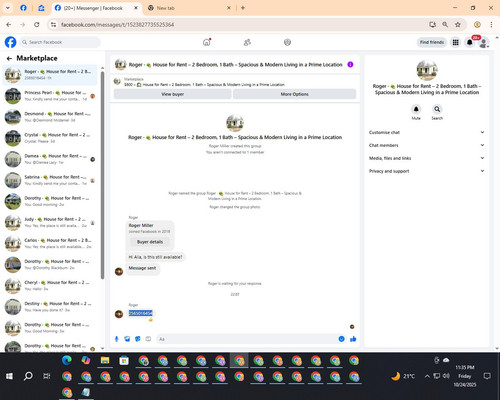This screenshot has width=500, height=400.
Task: Open Microsoft Store from the taskbar
Action: click(x=124, y=360)
